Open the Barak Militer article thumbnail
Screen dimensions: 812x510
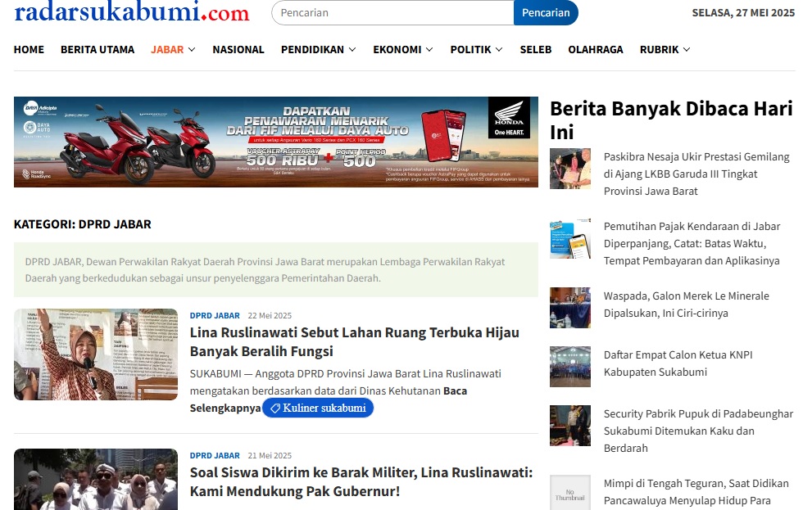coord(96,479)
